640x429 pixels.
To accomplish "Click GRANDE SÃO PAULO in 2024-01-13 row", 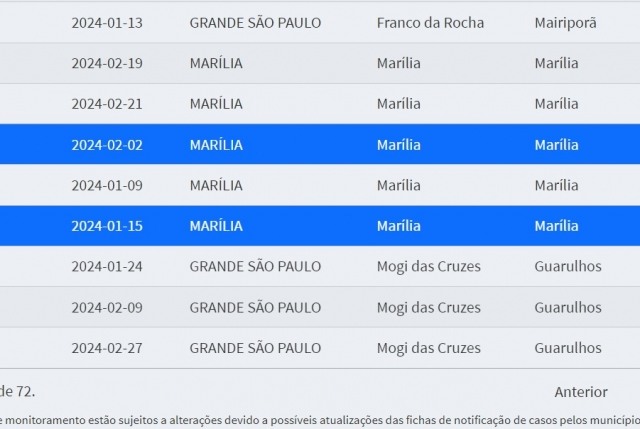I will click(x=255, y=23).
